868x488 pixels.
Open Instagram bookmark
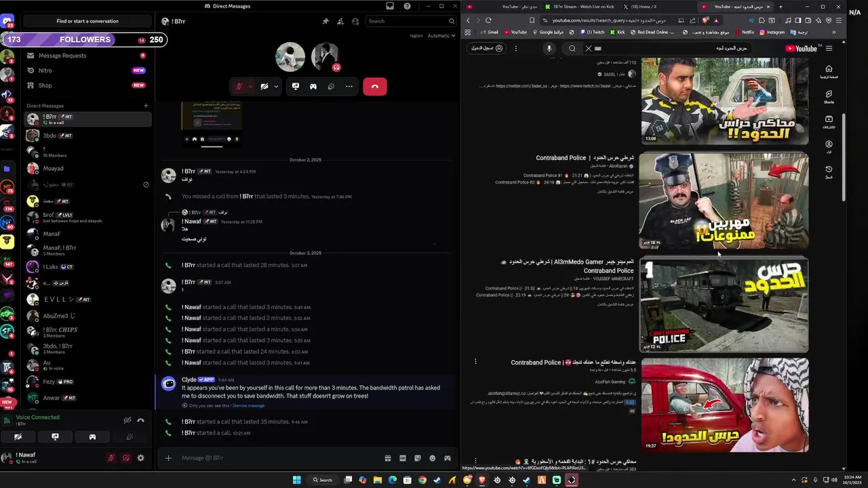click(772, 32)
